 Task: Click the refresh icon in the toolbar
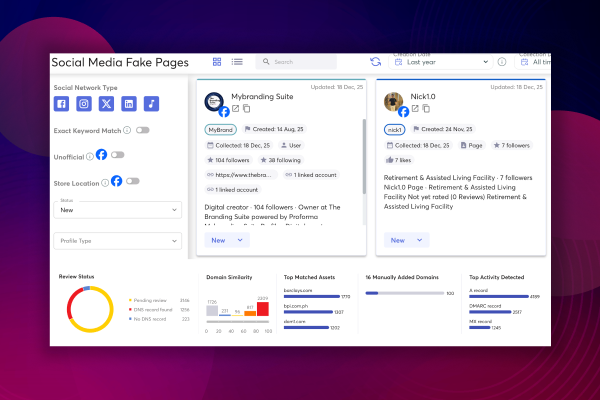[375, 62]
